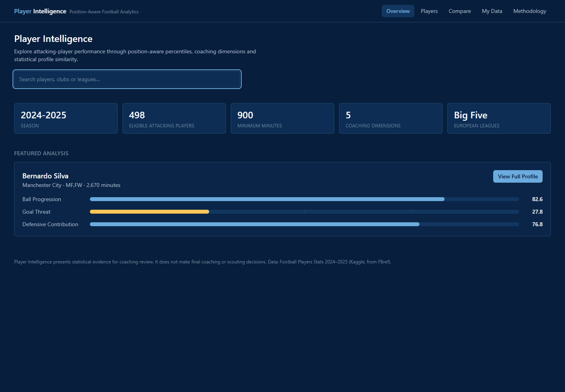Click the Featured Analysis section label
Viewport: 565px width, 392px height.
(41, 153)
